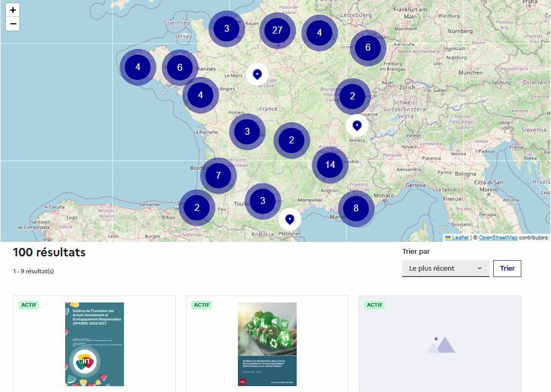The image size is (551, 392).
Task: Select the map pin above Annecy
Action: point(357,126)
